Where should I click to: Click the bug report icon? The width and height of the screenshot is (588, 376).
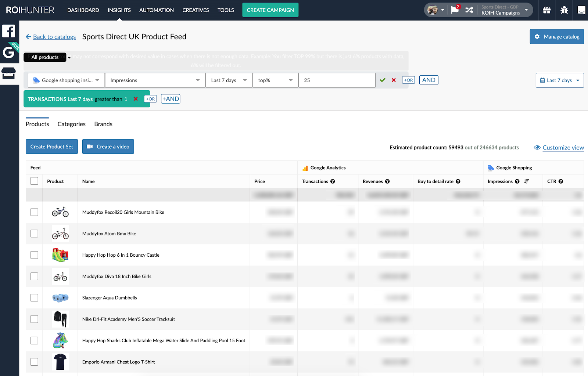pyautogui.click(x=564, y=10)
